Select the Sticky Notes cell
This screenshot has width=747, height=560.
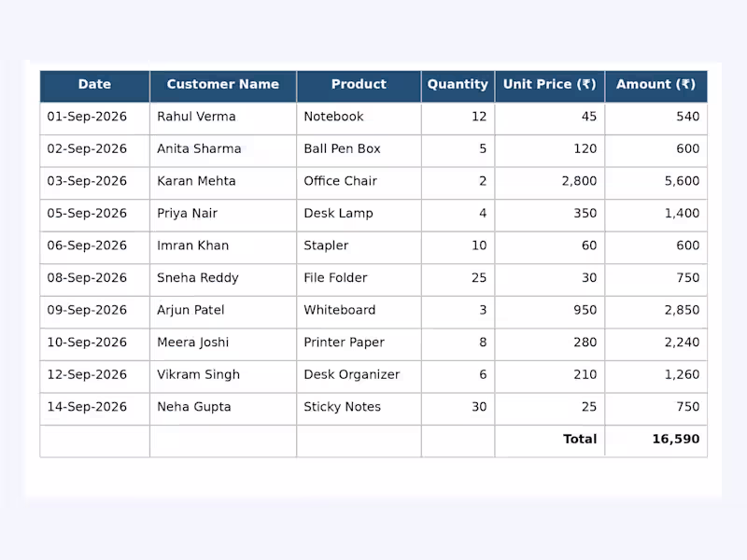coord(359,409)
